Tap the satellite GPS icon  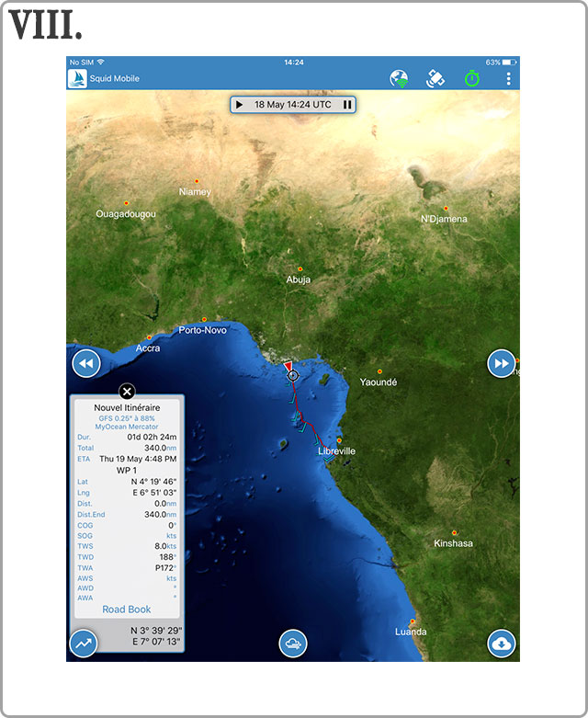coord(435,79)
